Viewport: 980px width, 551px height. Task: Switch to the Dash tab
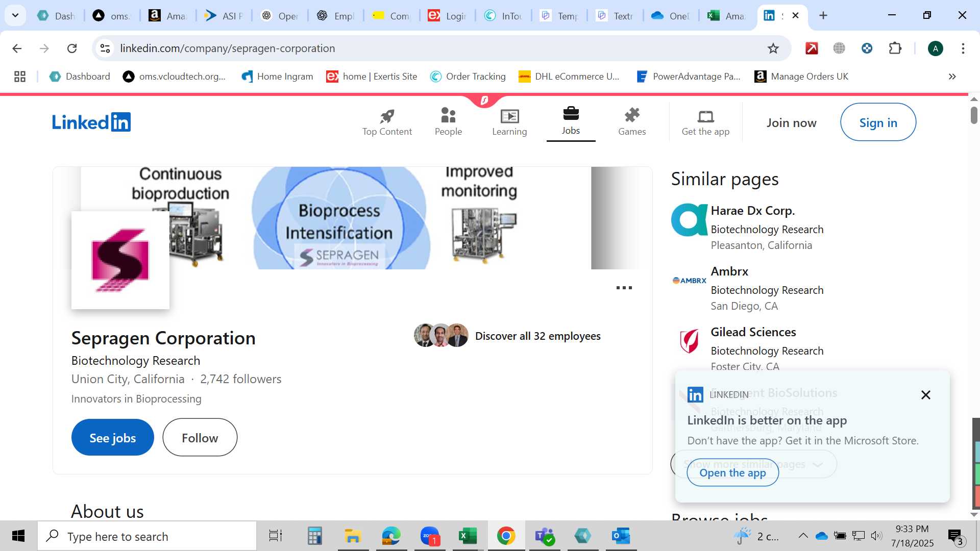(x=56, y=16)
